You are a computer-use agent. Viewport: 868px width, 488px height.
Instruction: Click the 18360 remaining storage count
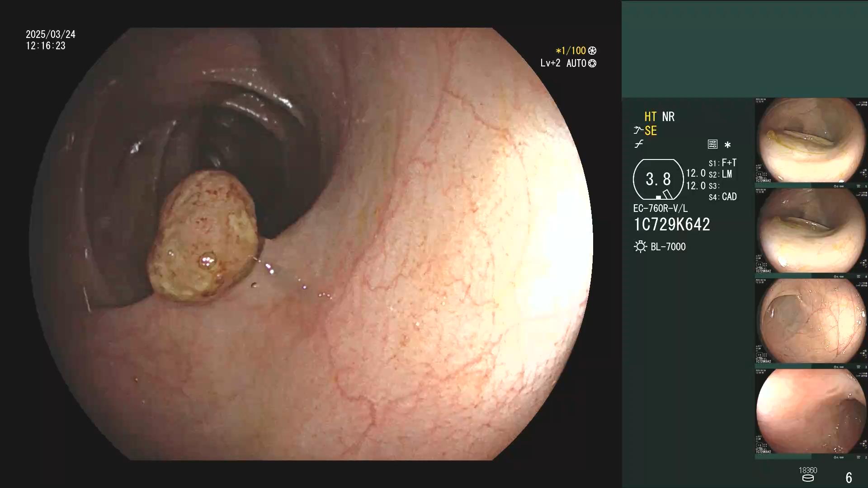pyautogui.click(x=808, y=470)
